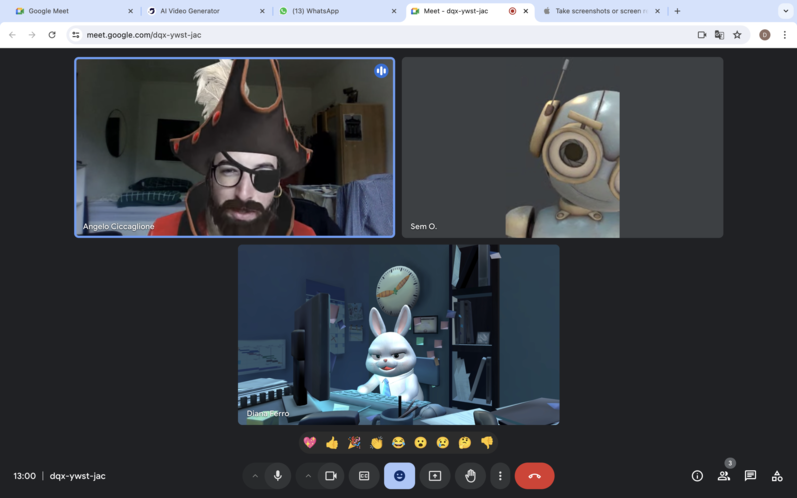
Task: Open meeting details info icon
Action: coord(697,476)
